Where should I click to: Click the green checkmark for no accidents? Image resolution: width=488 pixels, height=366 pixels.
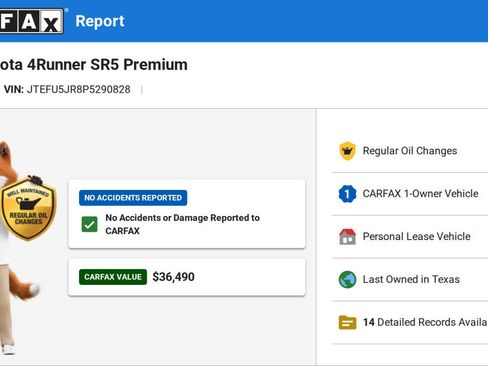point(90,224)
